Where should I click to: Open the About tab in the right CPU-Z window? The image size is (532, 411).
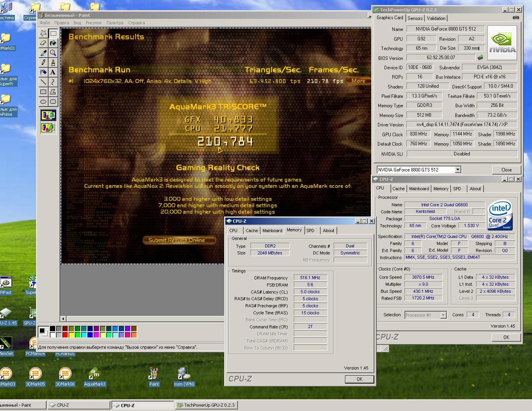tap(475, 189)
